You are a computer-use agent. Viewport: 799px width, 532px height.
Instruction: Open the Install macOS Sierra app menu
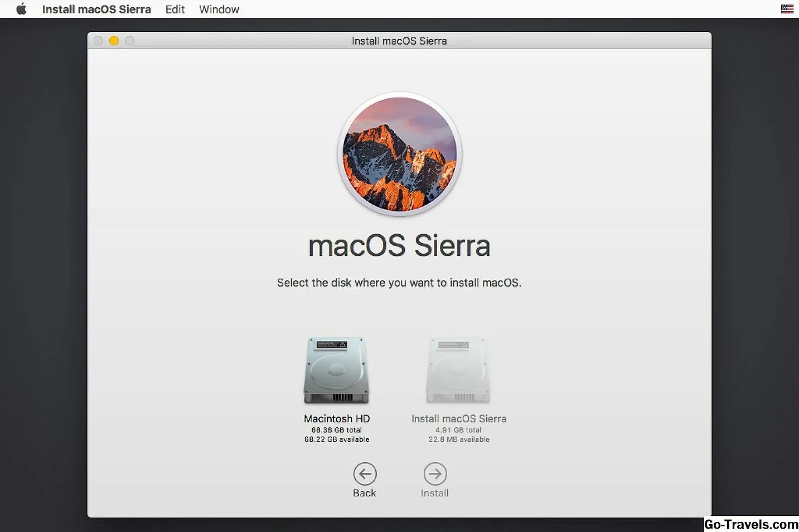[96, 9]
